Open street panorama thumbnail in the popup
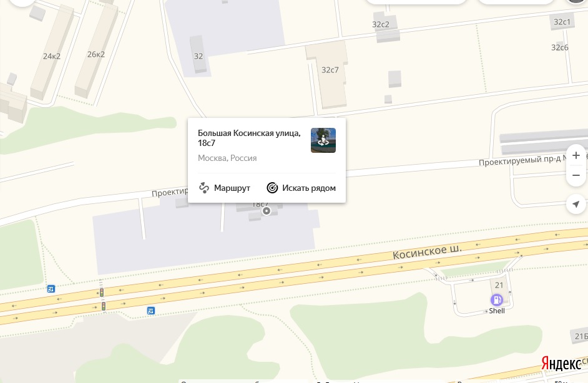The image size is (588, 383). click(323, 140)
